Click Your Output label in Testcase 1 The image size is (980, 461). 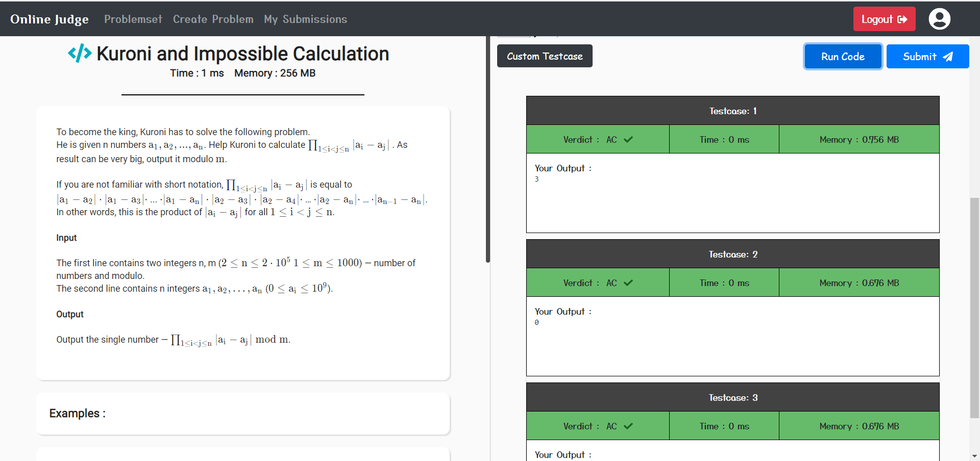click(x=563, y=168)
